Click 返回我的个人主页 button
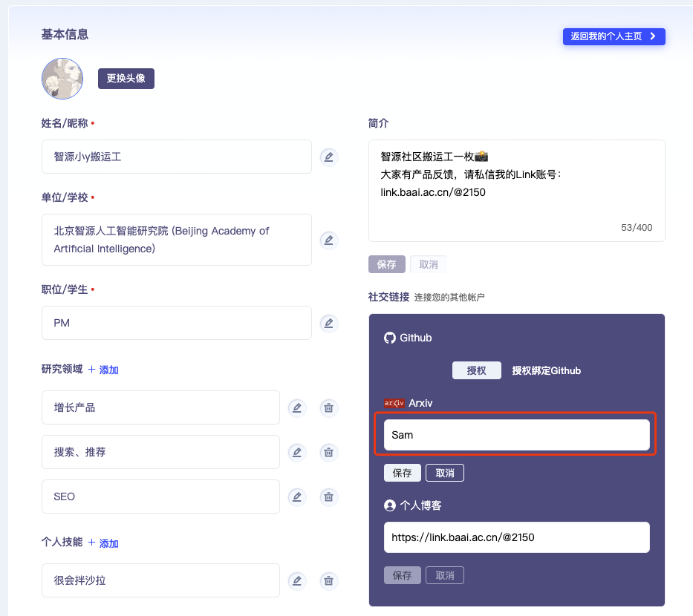 tap(614, 36)
